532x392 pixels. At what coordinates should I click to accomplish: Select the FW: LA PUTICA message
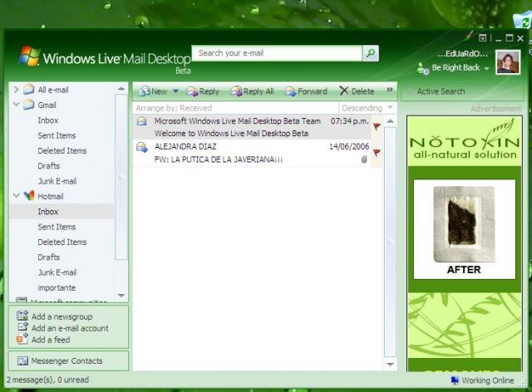(x=252, y=153)
